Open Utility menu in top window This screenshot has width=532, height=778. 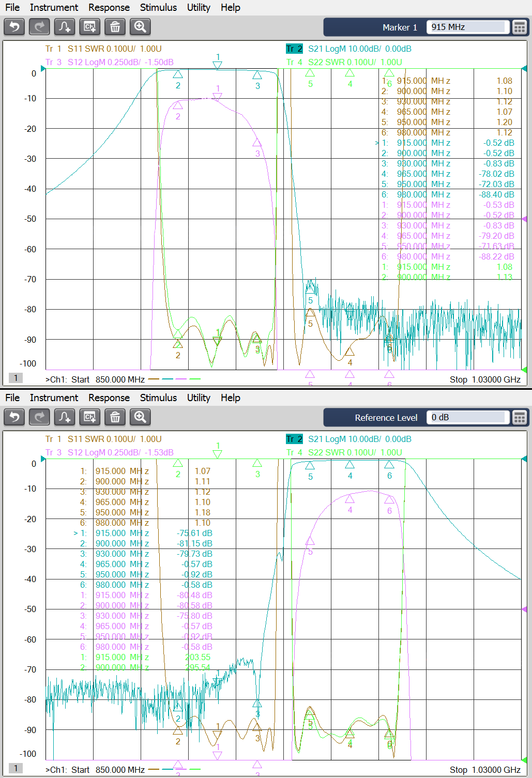click(x=199, y=8)
